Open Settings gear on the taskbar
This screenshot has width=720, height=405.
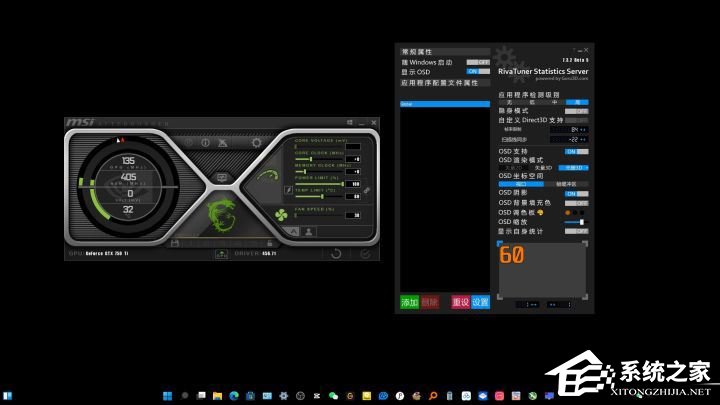pos(284,396)
